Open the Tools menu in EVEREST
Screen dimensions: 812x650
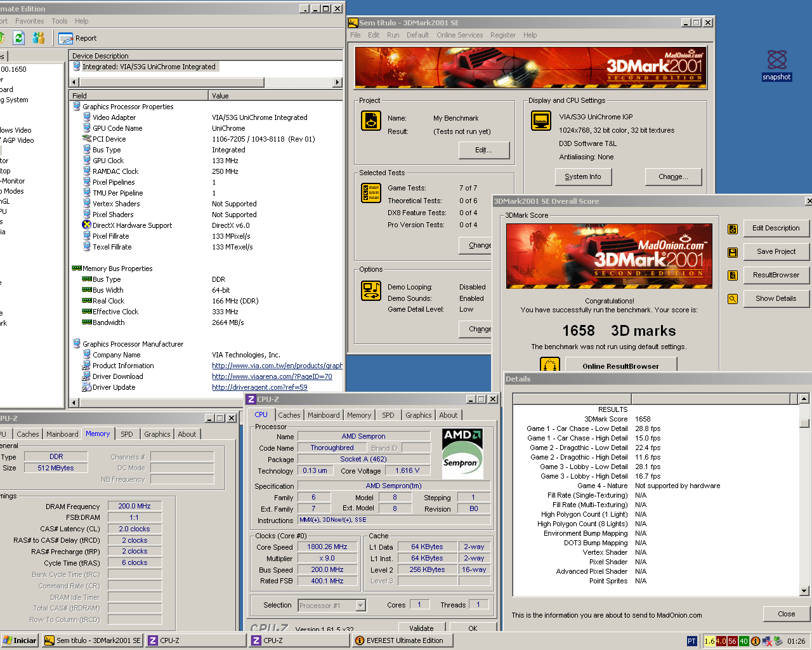[x=60, y=21]
